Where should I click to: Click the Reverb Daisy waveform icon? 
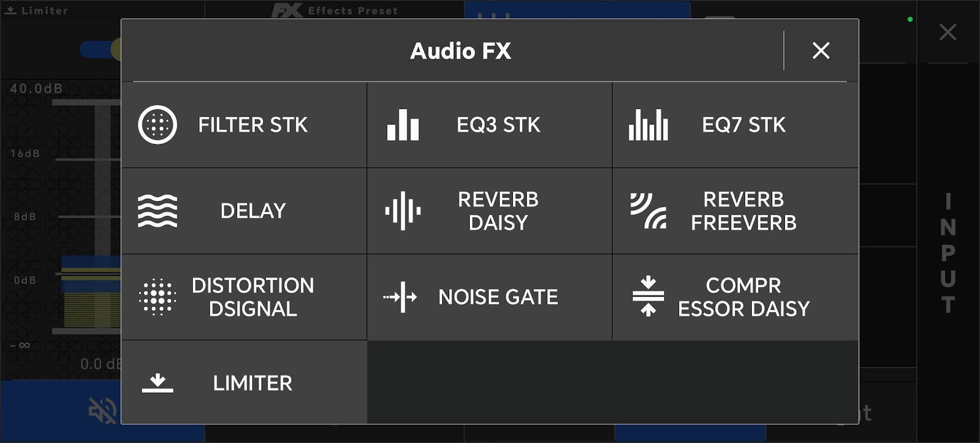click(x=403, y=211)
